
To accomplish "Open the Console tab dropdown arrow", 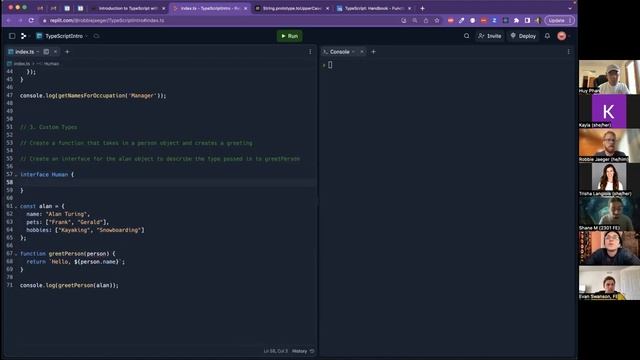I will tap(353, 52).
